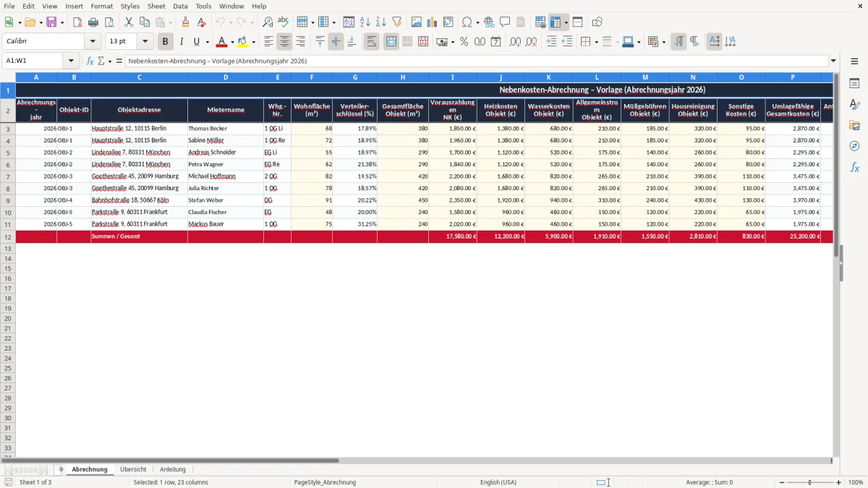This screenshot has width=868, height=488.
Task: Run the spelling check
Action: pyautogui.click(x=284, y=22)
